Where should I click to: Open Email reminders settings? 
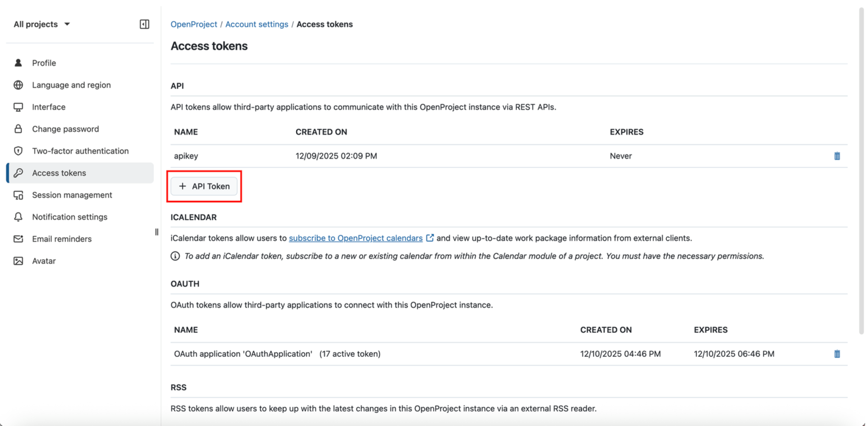[x=80, y=239]
